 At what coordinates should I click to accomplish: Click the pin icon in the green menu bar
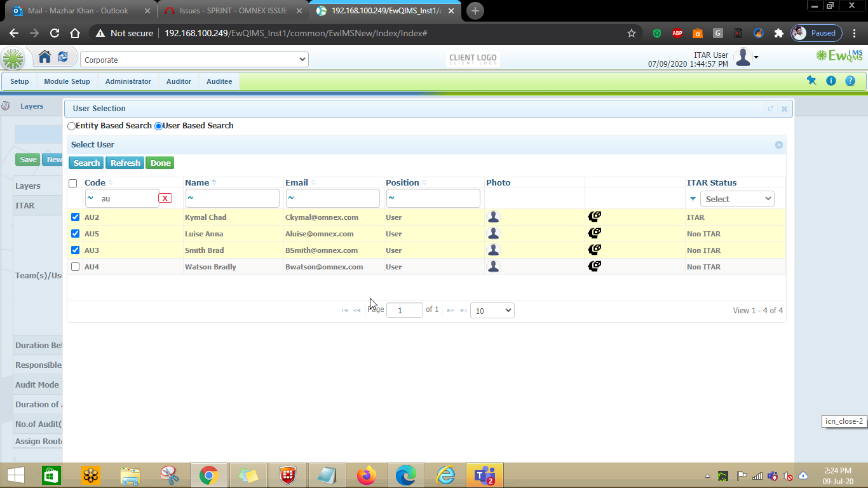tap(811, 81)
